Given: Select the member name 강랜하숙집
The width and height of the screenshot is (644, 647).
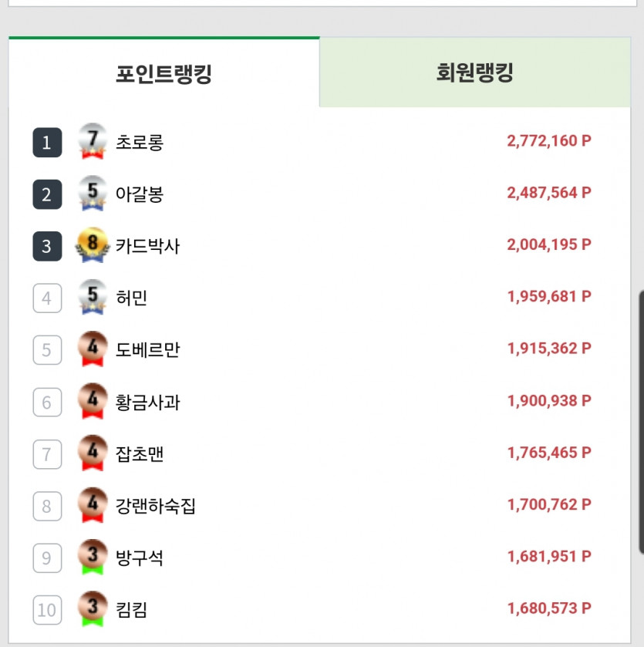Looking at the screenshot, I should point(155,506).
